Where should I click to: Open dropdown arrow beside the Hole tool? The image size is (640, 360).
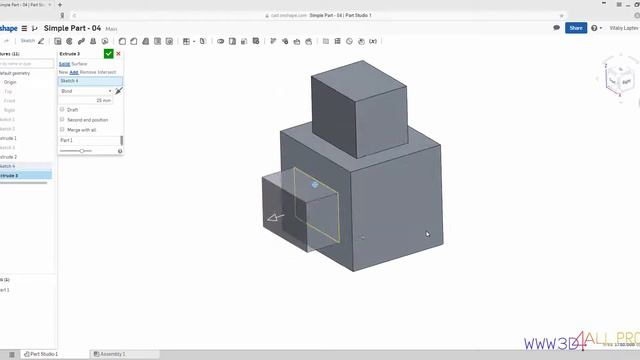(193, 41)
